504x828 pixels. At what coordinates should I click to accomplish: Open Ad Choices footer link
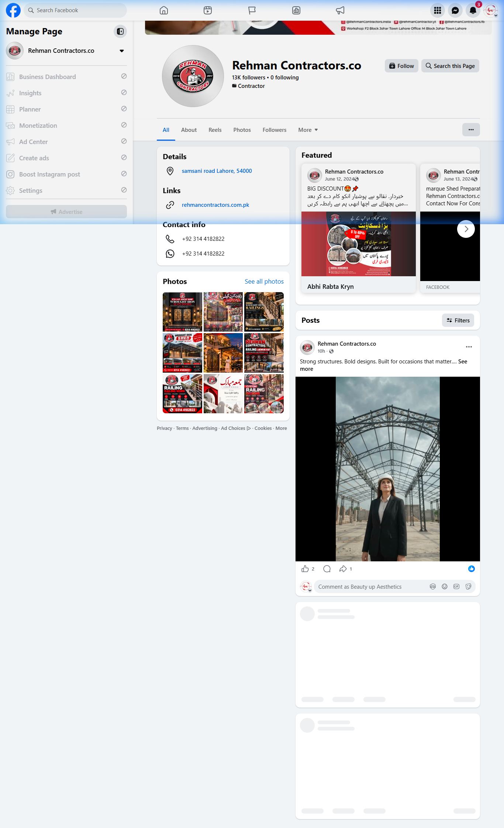pos(236,428)
